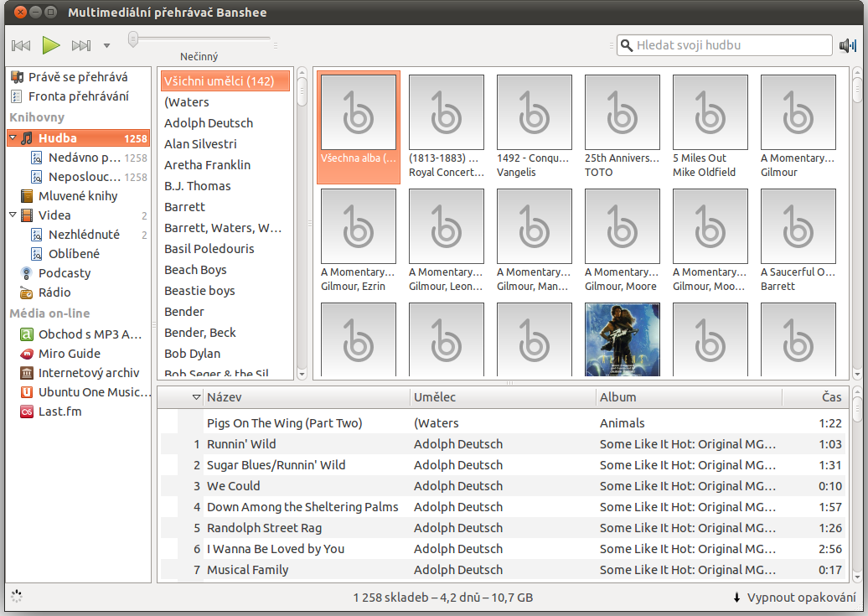The height and width of the screenshot is (616, 868).
Task: Select the '25th Annivers…' TOTO album
Action: coord(623,127)
